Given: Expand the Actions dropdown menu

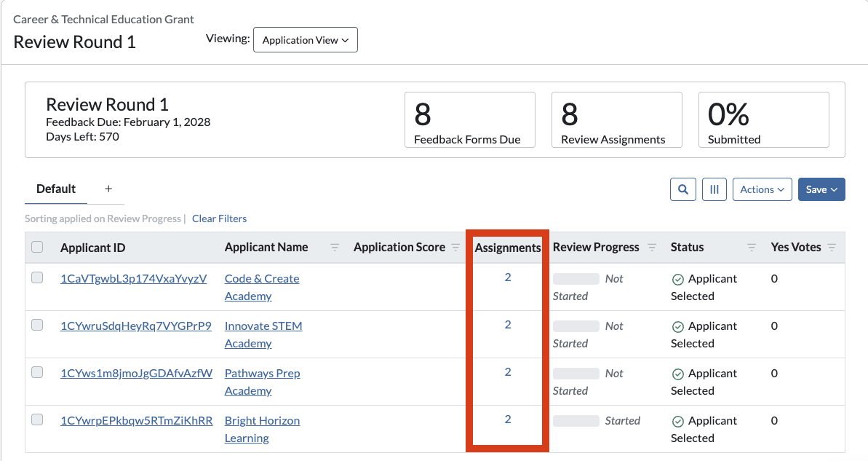Looking at the screenshot, I should pyautogui.click(x=763, y=189).
